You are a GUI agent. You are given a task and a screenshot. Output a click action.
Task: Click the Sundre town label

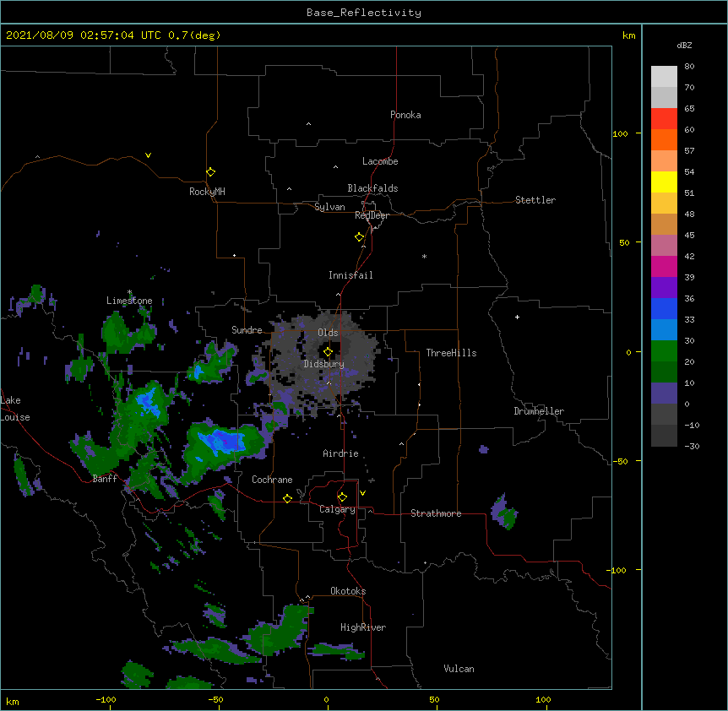coord(247,330)
